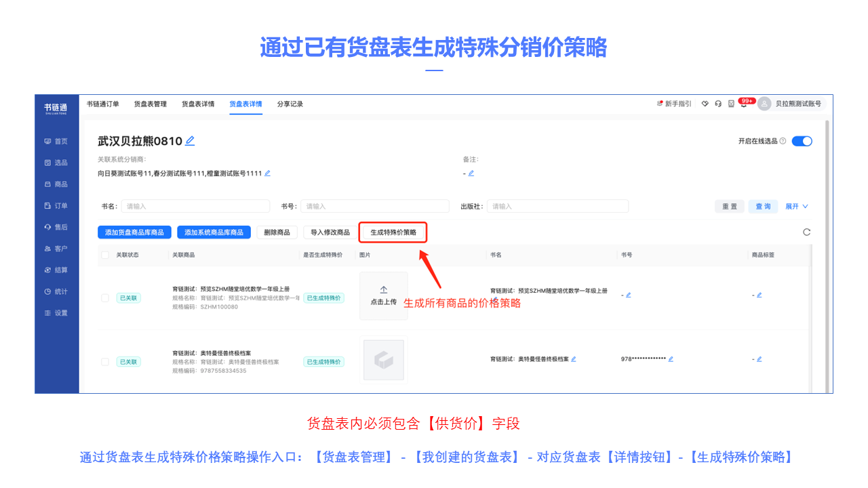
Task: Click the 书链通 logo
Action: tap(56, 108)
